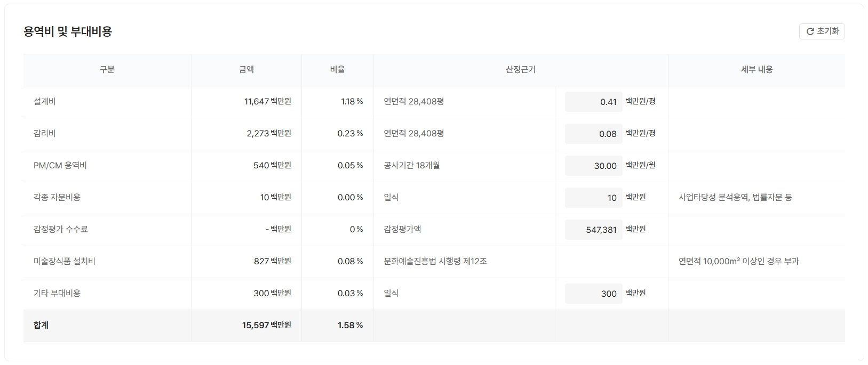Edit 감리비 unit price field 0.08
Viewport: 868px width, 365px height.
pyautogui.click(x=593, y=134)
